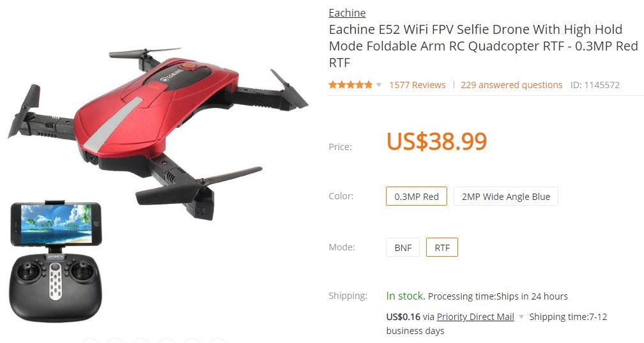Click the green In stock status
Image resolution: width=644 pixels, height=343 pixels.
405,296
